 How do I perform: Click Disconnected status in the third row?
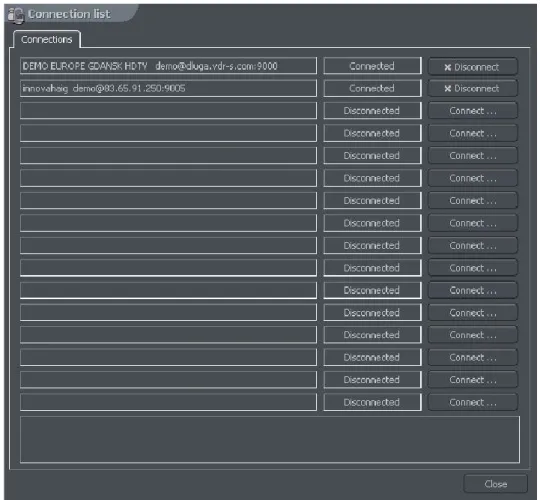[x=372, y=111]
